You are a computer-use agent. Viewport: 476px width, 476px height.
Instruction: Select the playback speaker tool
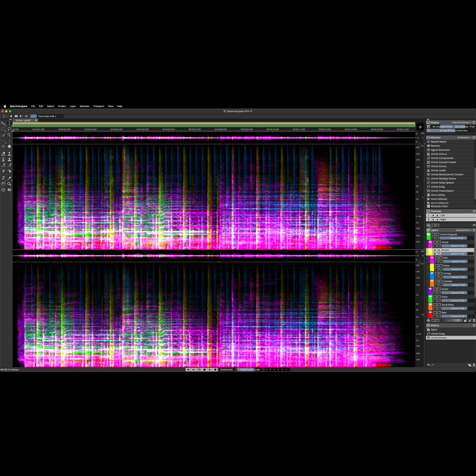tap(9, 190)
